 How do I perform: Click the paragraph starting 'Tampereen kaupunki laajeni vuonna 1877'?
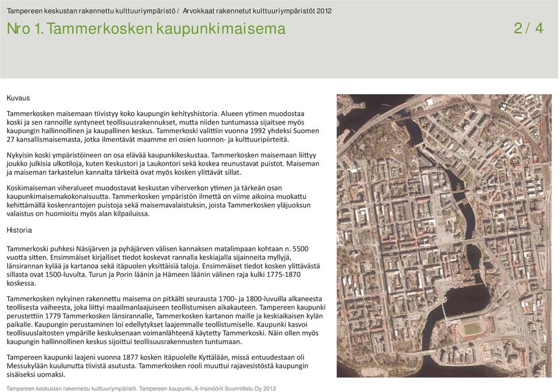(x=157, y=366)
